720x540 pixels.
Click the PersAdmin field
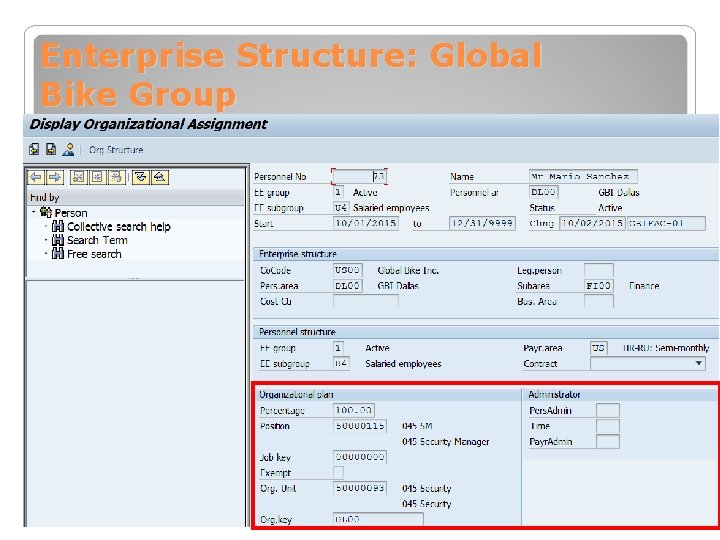coord(608,410)
